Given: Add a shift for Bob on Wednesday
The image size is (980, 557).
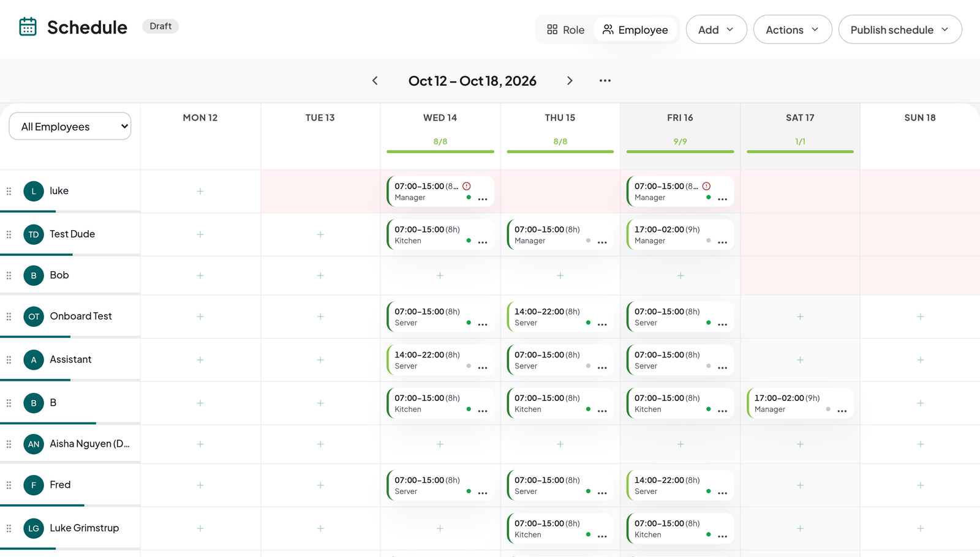Looking at the screenshot, I should click(x=440, y=275).
